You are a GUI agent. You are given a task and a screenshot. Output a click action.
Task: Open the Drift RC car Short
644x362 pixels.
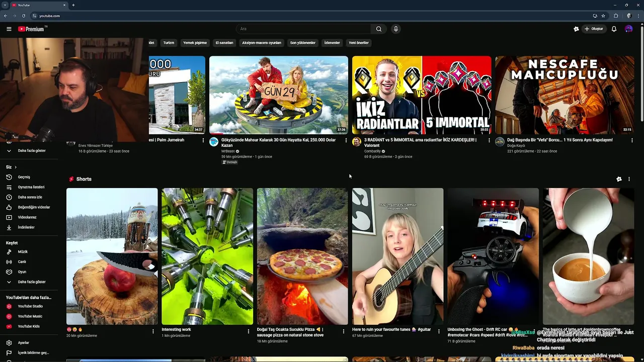(x=493, y=256)
